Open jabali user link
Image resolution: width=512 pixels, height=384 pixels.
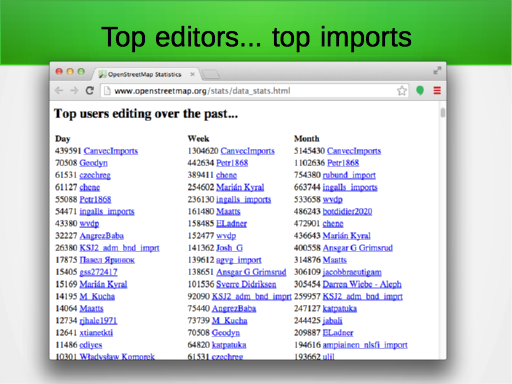[x=332, y=321]
